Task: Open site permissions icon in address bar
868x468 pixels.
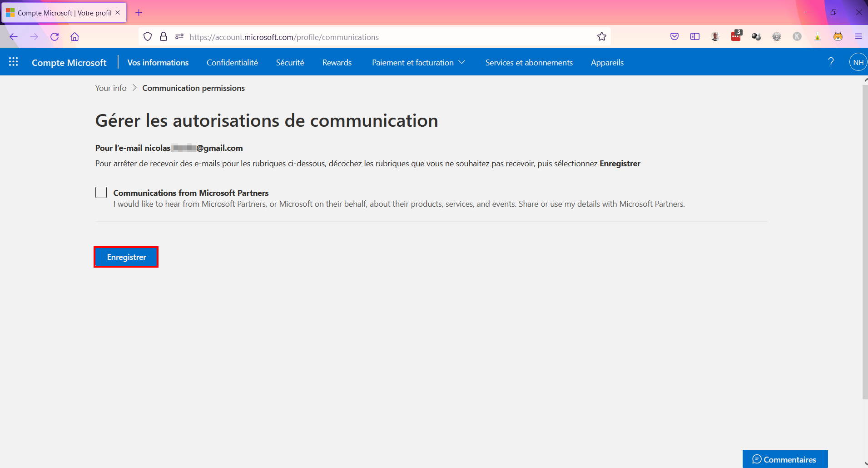Action: [x=179, y=37]
